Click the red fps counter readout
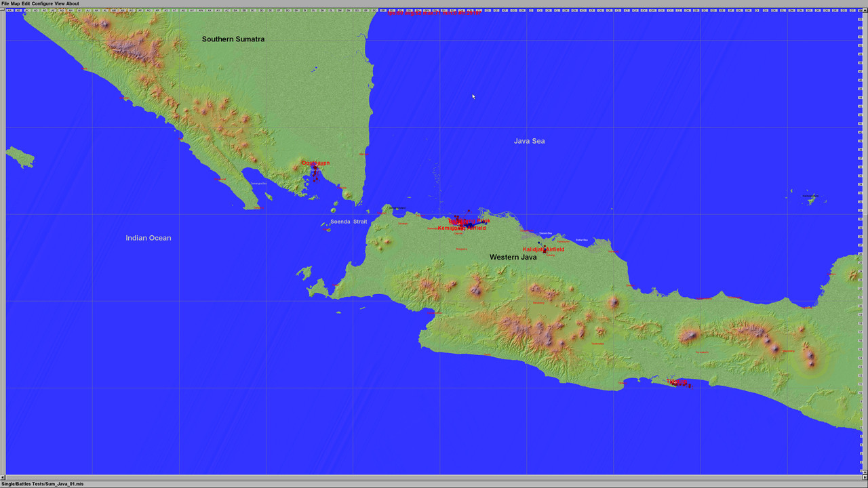 [x=434, y=12]
